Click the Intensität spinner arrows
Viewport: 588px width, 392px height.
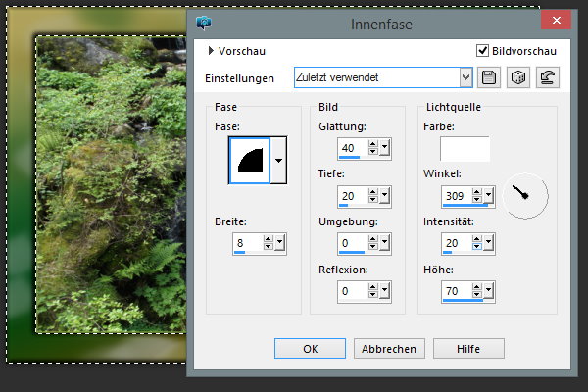(476, 242)
